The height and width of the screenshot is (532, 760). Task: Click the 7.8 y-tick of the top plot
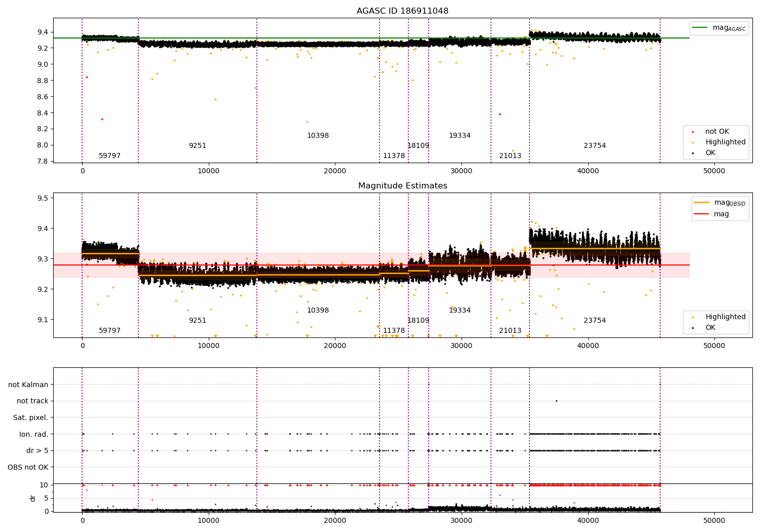pos(42,161)
